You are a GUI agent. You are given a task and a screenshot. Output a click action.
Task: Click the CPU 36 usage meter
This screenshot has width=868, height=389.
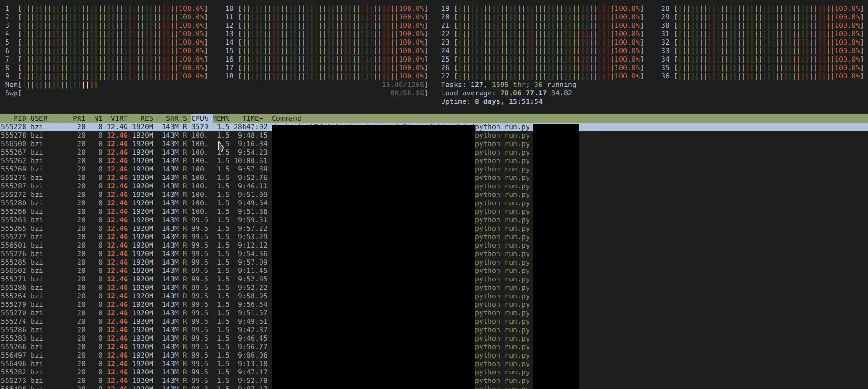point(762,76)
